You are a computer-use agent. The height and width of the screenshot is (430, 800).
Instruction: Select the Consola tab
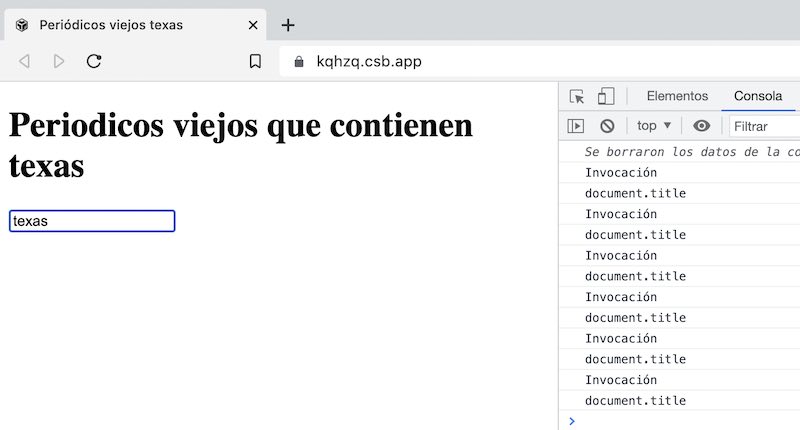click(758, 96)
